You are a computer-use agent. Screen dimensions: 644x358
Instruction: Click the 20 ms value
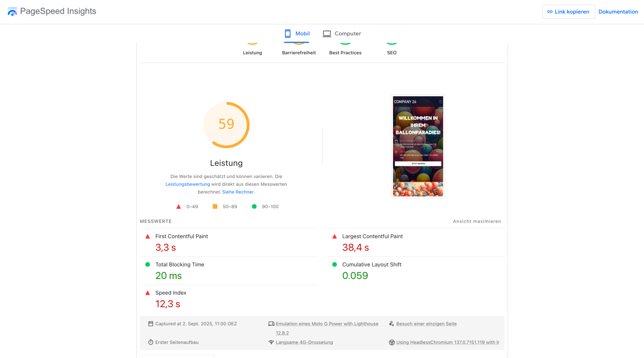[x=169, y=276]
